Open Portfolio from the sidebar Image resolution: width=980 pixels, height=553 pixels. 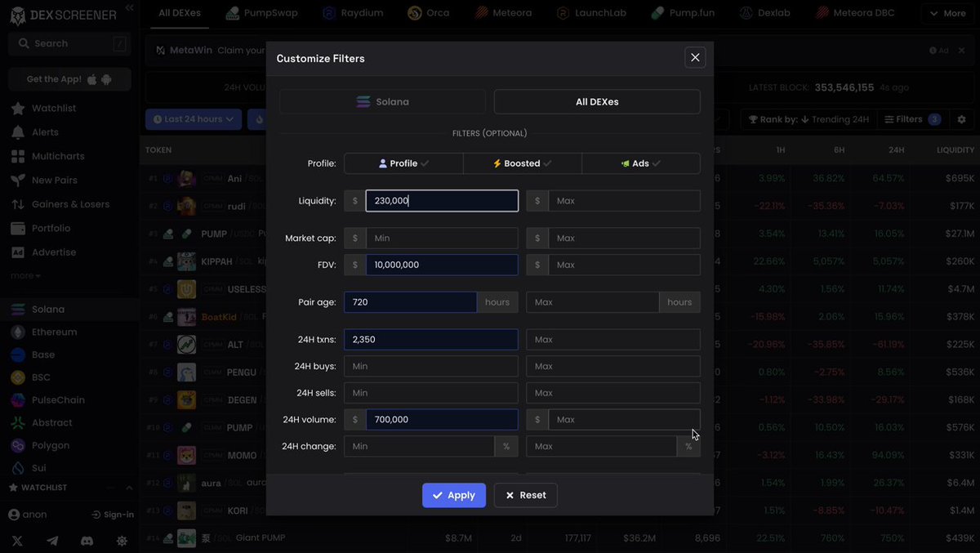(x=51, y=228)
